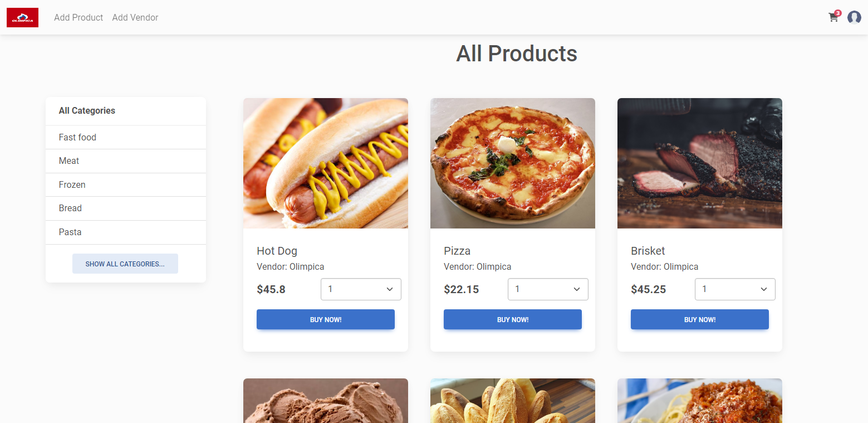This screenshot has height=423, width=868.
Task: Select the Pasta category
Action: click(x=70, y=232)
